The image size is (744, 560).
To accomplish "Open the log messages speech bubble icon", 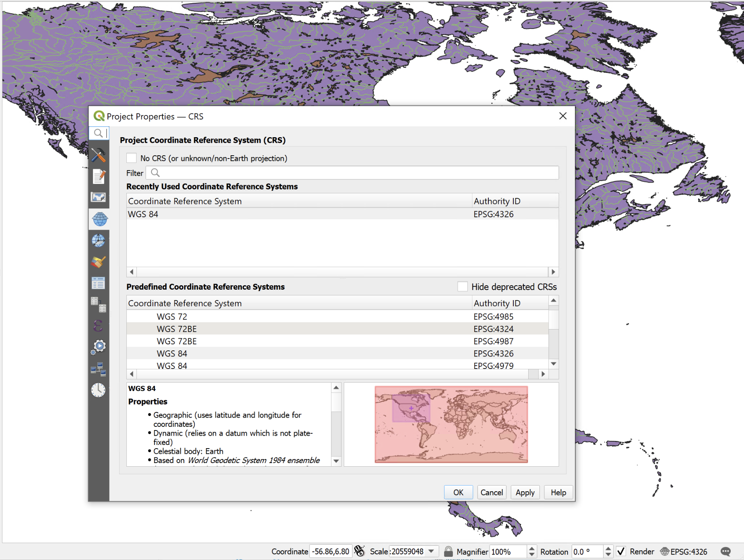I will (x=725, y=552).
